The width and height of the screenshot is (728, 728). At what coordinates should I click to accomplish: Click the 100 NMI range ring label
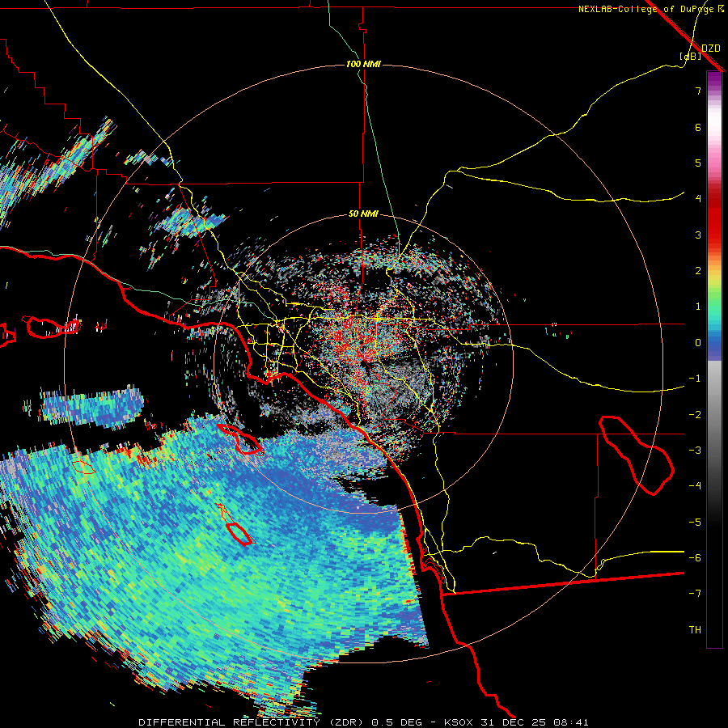coord(363,64)
